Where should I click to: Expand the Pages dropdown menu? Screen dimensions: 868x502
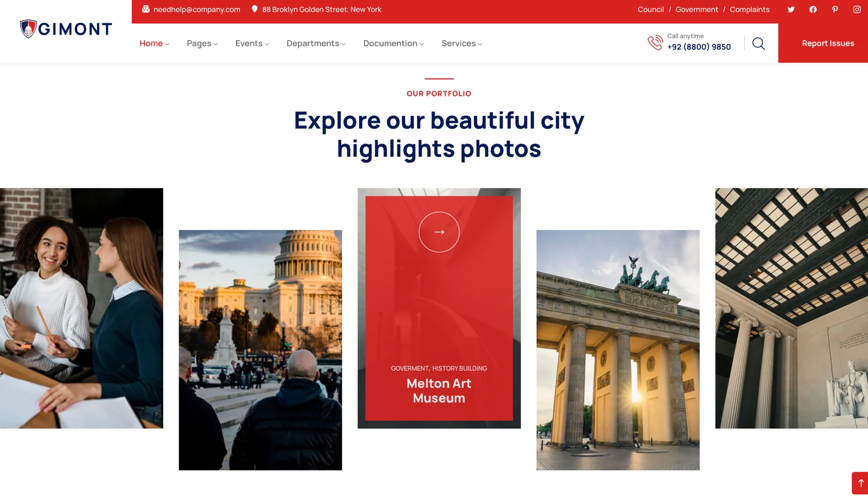click(x=202, y=43)
